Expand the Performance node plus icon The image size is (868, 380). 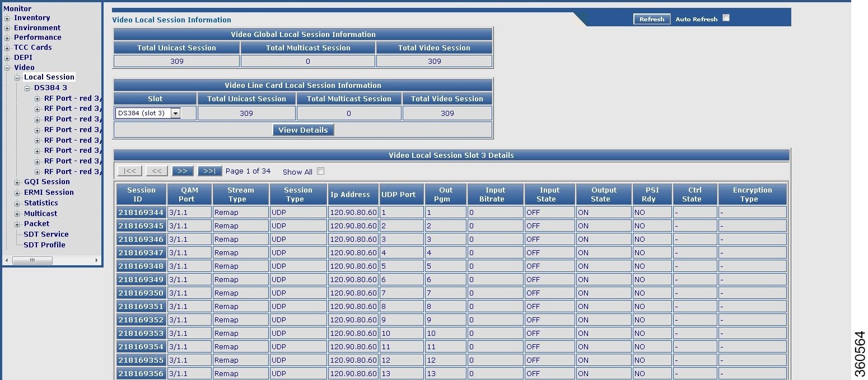pyautogui.click(x=7, y=38)
